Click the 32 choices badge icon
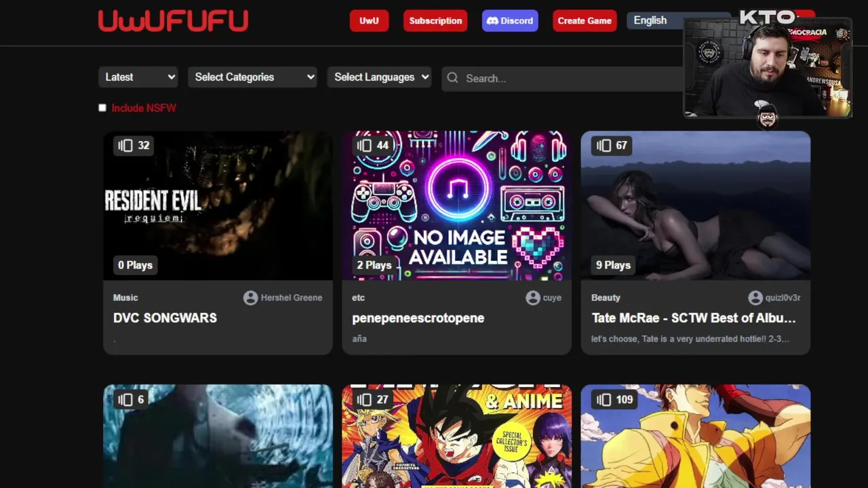 coord(124,145)
